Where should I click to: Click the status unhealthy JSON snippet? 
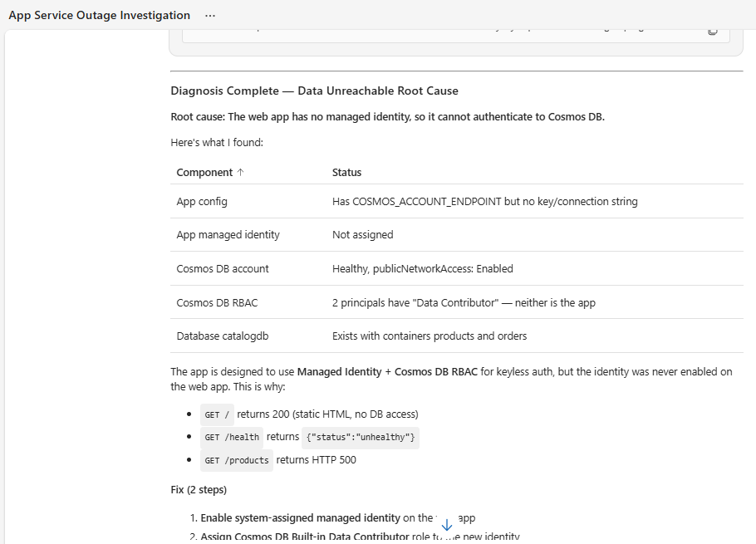pos(361,437)
